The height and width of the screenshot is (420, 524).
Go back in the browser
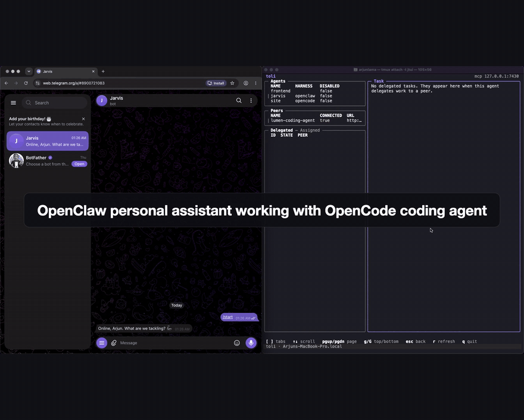7,83
